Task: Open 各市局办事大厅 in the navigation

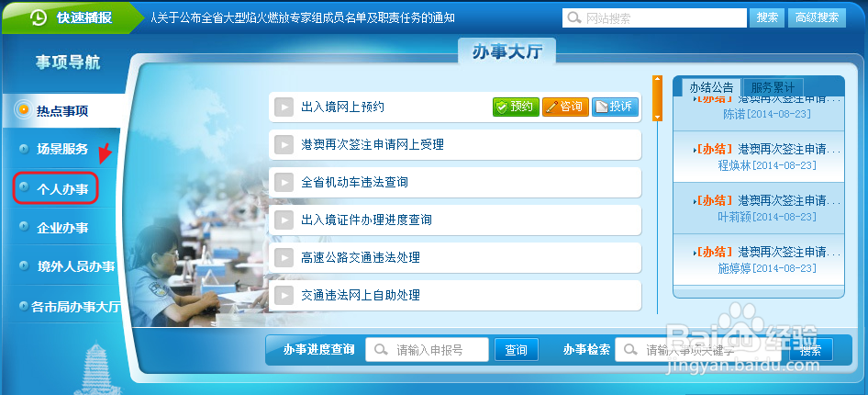Action: pyautogui.click(x=76, y=306)
